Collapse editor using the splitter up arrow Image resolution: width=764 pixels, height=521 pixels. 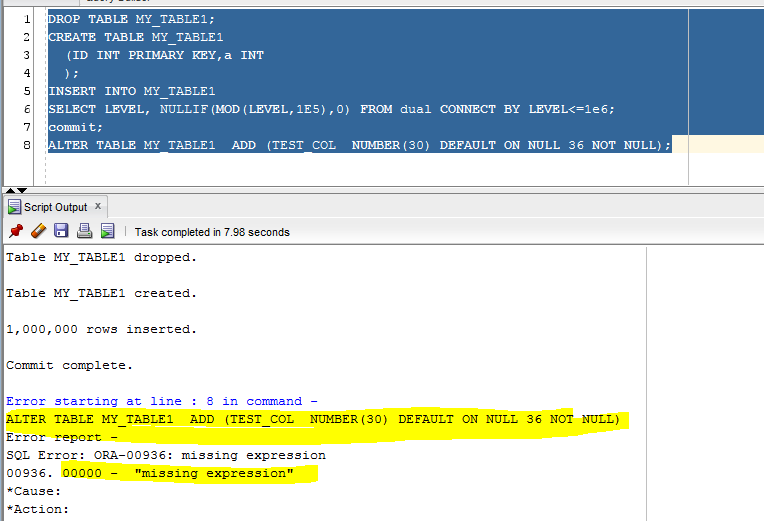pyautogui.click(x=11, y=191)
